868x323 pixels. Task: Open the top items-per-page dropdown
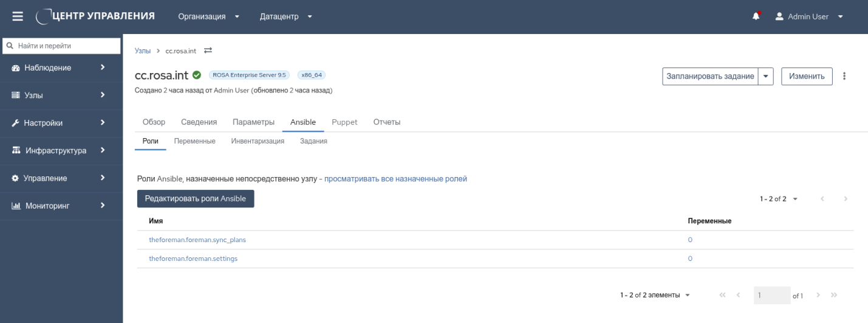778,199
